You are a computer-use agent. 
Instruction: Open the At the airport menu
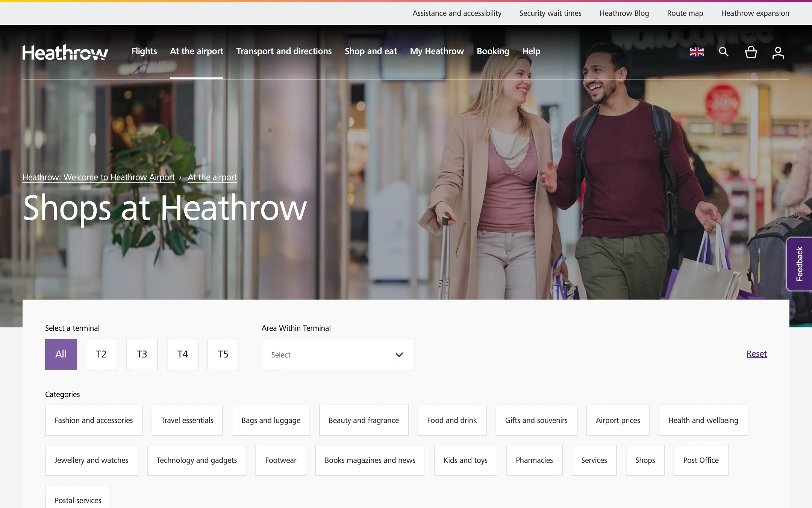[x=197, y=51]
